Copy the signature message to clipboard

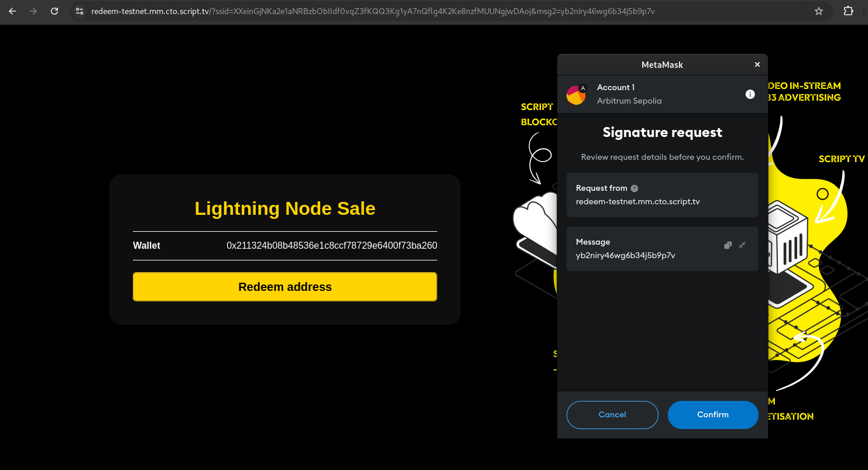(728, 245)
